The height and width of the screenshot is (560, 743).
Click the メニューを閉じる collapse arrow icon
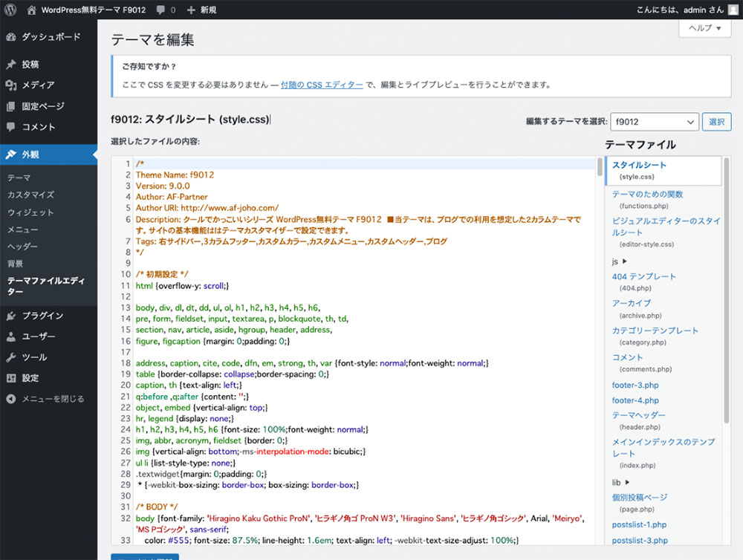(x=11, y=399)
